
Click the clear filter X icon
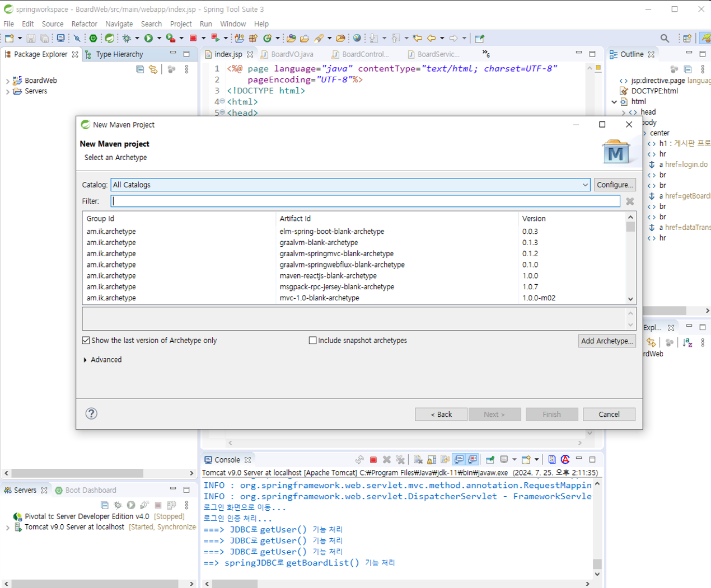(630, 201)
